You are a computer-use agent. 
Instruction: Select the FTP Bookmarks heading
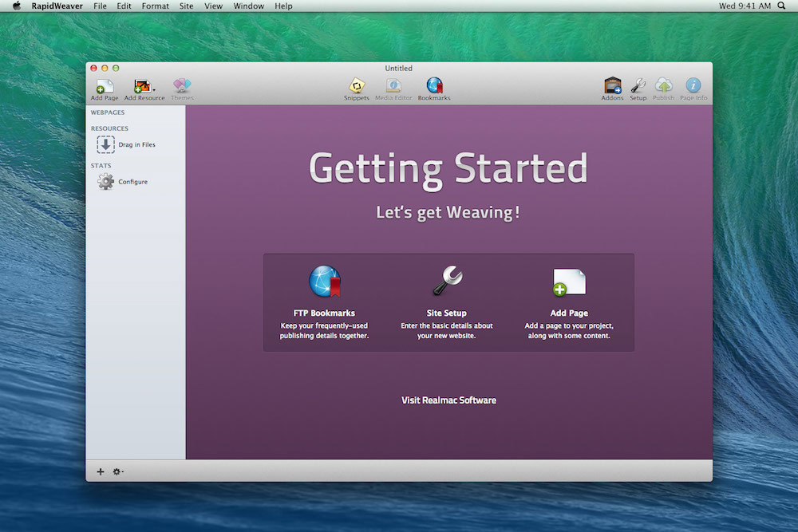coord(324,313)
